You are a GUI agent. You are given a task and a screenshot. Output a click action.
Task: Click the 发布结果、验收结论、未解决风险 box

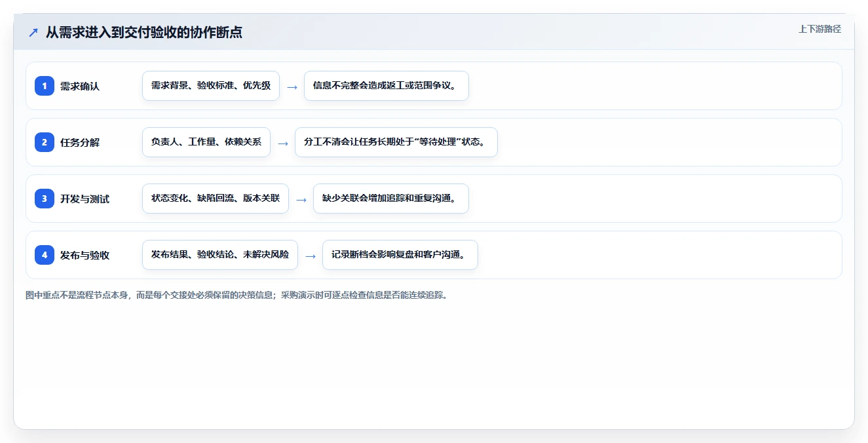220,255
